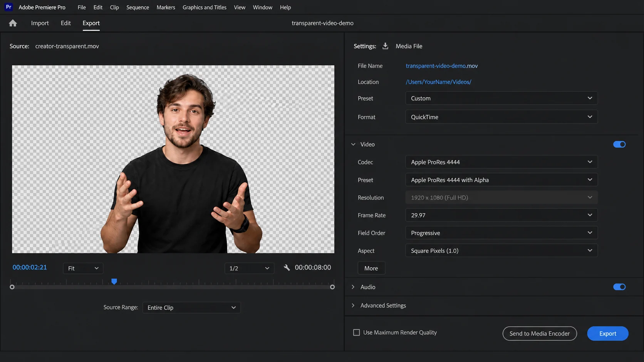
Task: Click Send to Media Encoder button
Action: [x=540, y=334]
